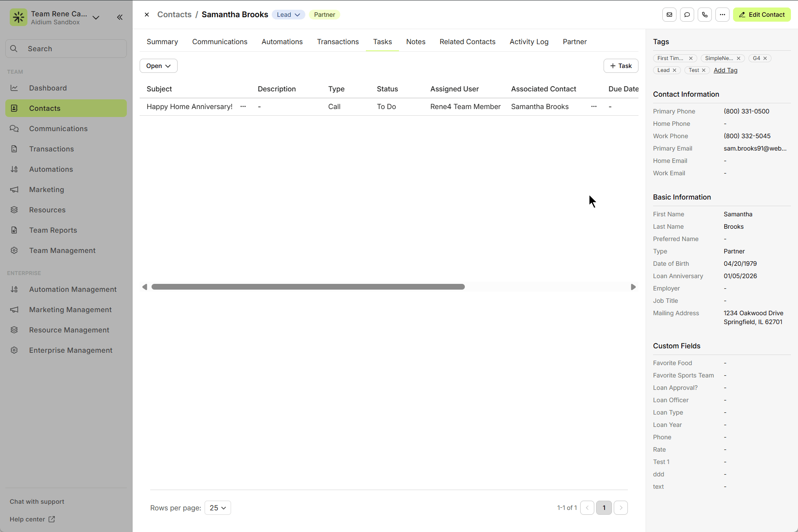
Task: Create a new task with the Task button
Action: tap(620, 65)
